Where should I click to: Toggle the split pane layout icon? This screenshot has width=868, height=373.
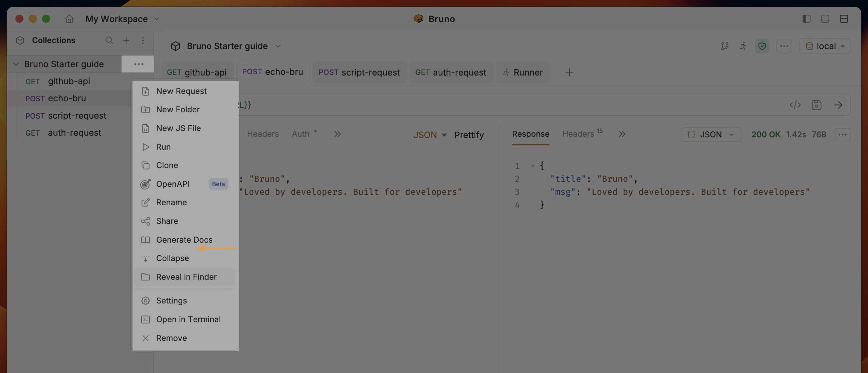tap(843, 19)
